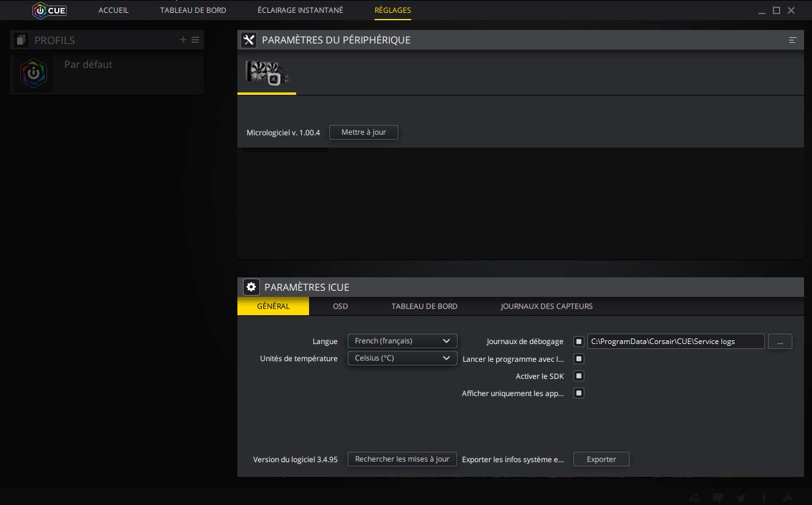812x505 pixels.
Task: Click the debug log path input field
Action: (676, 342)
